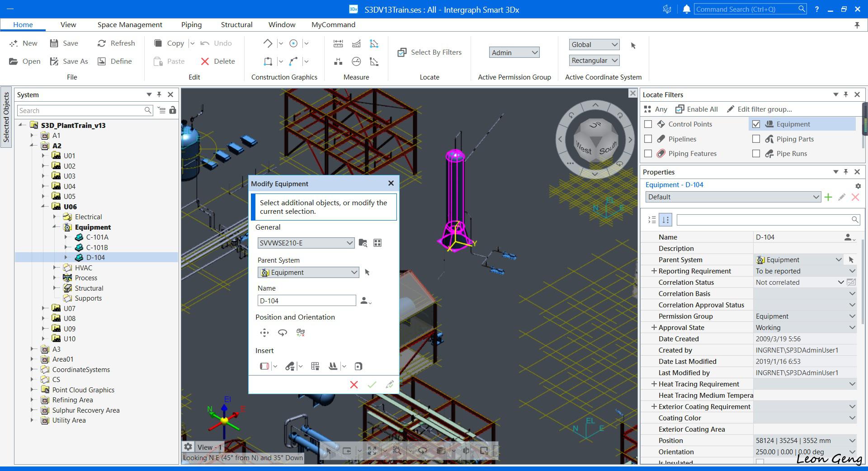Click Enable All in Locate Filters
This screenshot has height=471, width=868.
point(697,109)
